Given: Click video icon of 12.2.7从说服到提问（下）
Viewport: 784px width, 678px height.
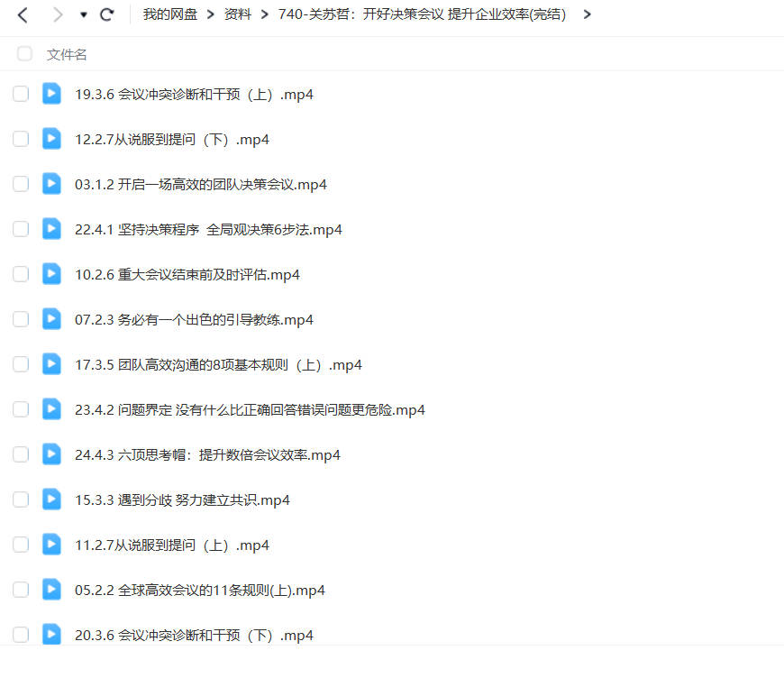Looking at the screenshot, I should point(51,139).
